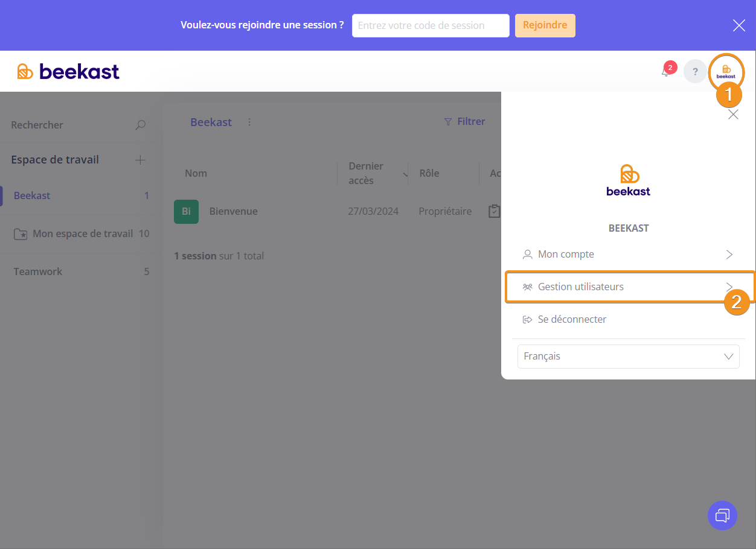Click the BEEKAST account name text
This screenshot has width=756, height=549.
tap(628, 229)
